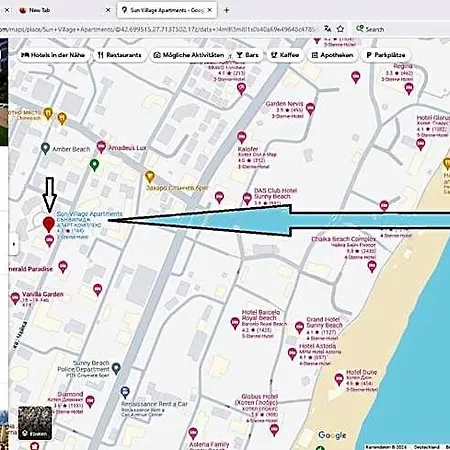The image size is (450, 450).
Task: Click the browser address bar URL
Action: click(x=157, y=29)
